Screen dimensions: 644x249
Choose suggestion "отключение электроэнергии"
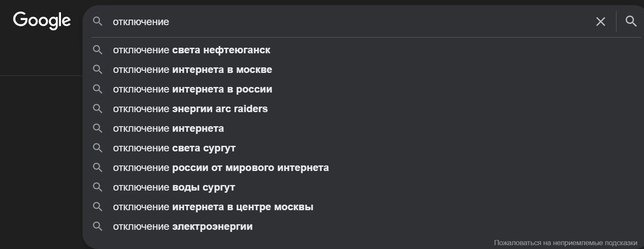pyautogui.click(x=182, y=227)
